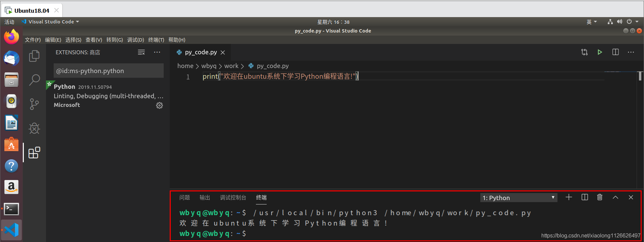The width and height of the screenshot is (644, 242).
Task: Run Python file with green play button
Action: [600, 52]
